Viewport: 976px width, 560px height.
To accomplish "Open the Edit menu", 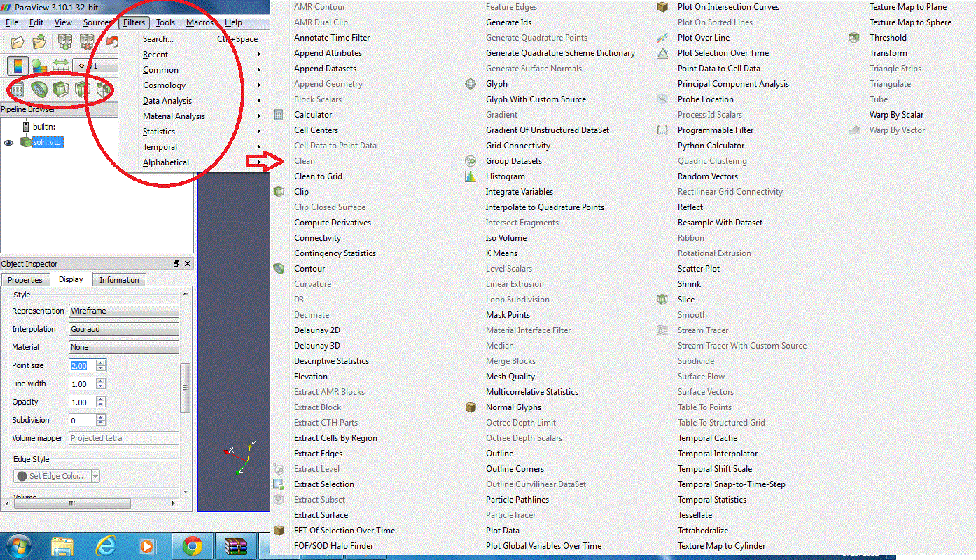I will (36, 22).
